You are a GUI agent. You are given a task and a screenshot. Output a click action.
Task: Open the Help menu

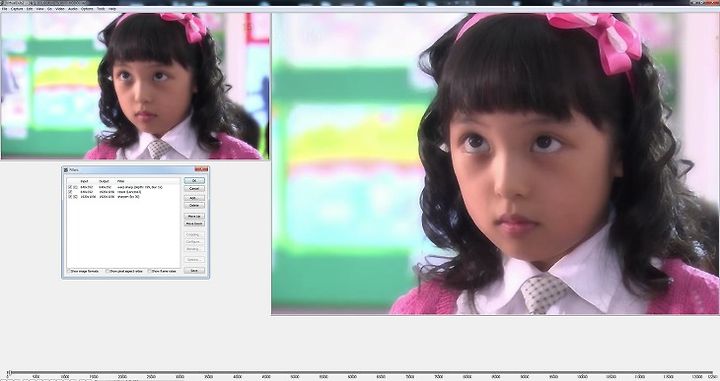point(112,9)
